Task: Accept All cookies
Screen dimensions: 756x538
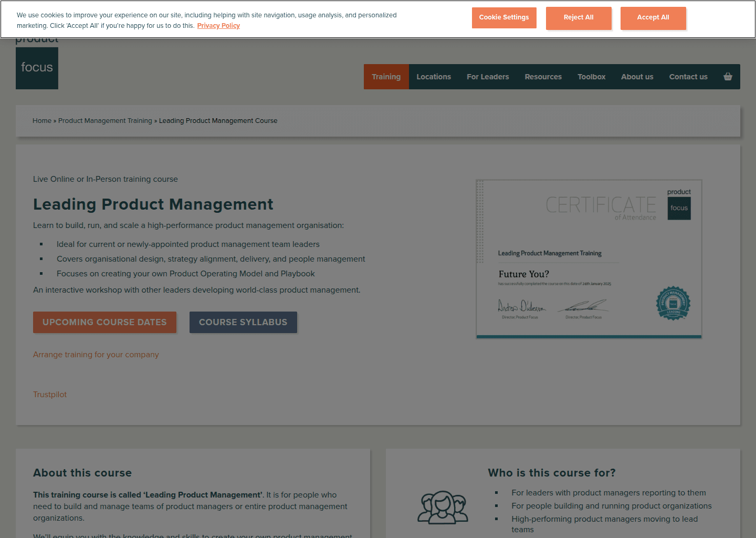Action: pyautogui.click(x=653, y=17)
